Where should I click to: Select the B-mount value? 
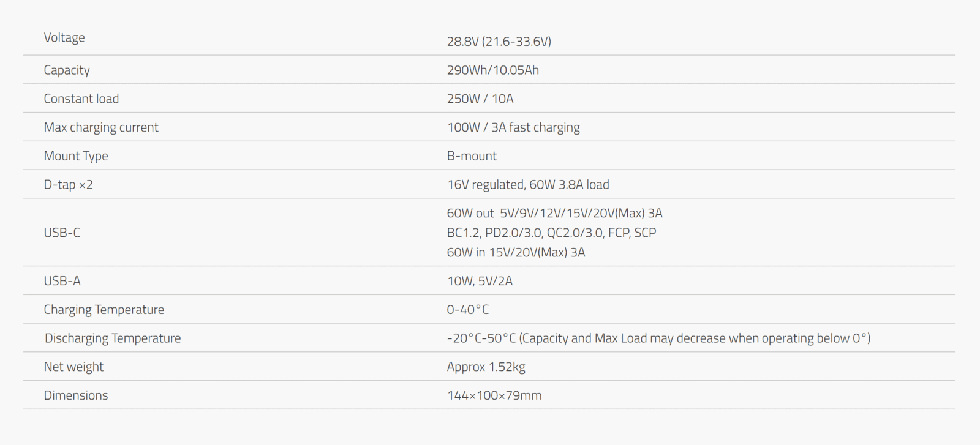(472, 156)
